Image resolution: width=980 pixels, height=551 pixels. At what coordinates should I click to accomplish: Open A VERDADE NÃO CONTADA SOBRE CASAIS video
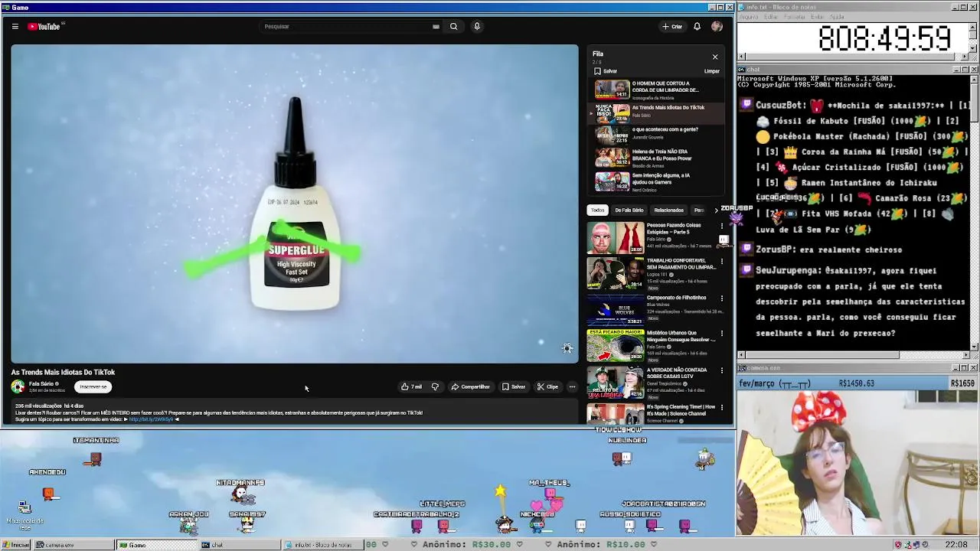click(651, 382)
